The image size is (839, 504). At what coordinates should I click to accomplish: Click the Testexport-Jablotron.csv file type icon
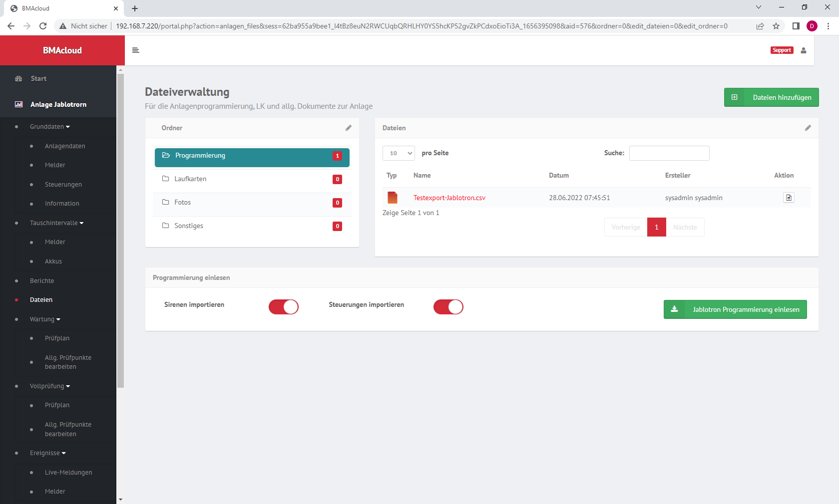tap(393, 198)
